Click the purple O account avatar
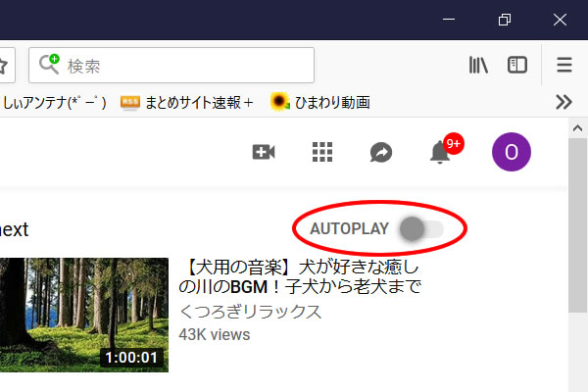 [x=511, y=152]
